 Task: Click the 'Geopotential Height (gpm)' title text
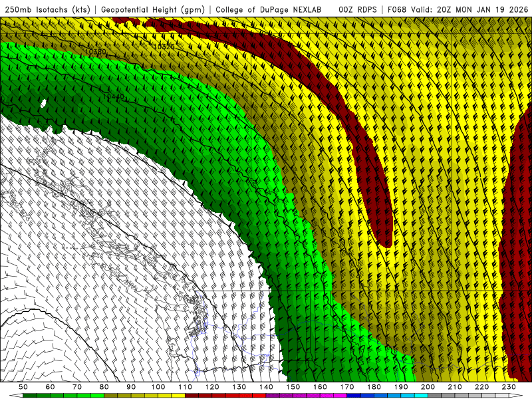pyautogui.click(x=153, y=9)
